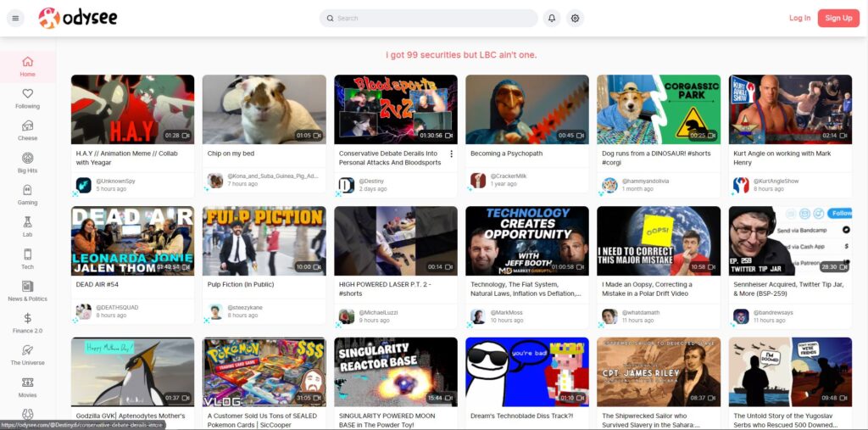868x430 pixels.
Task: Click the '2 days ago' timestamp
Action: tap(373, 189)
